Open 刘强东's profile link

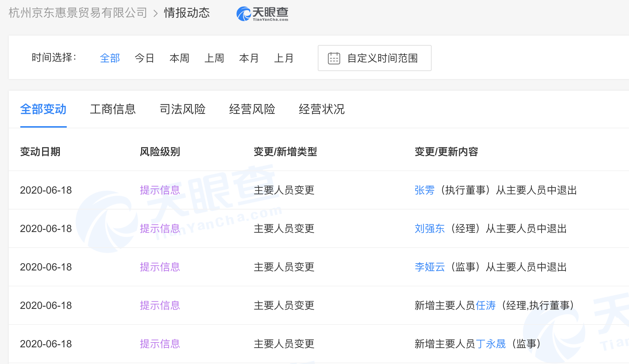pyautogui.click(x=429, y=228)
